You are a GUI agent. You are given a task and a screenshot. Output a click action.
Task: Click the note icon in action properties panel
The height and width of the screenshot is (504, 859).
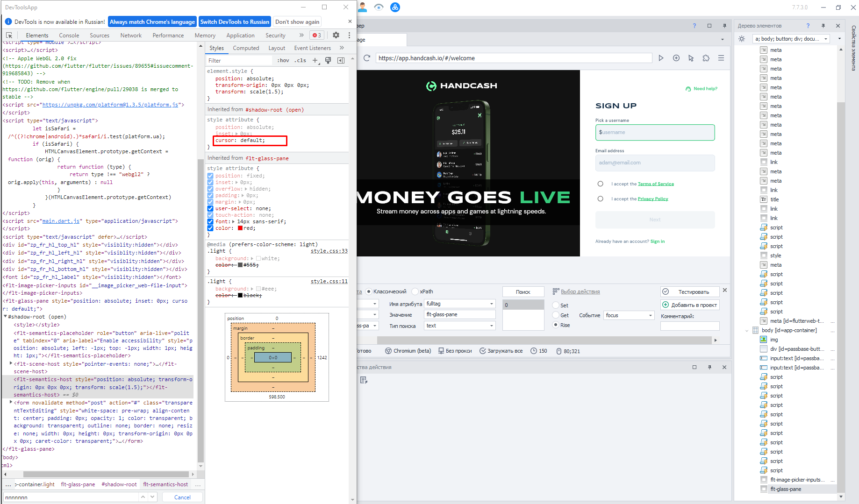click(364, 380)
